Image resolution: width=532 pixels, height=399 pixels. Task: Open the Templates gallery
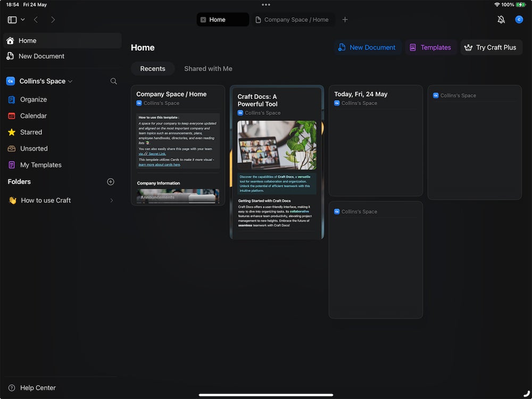(x=431, y=47)
